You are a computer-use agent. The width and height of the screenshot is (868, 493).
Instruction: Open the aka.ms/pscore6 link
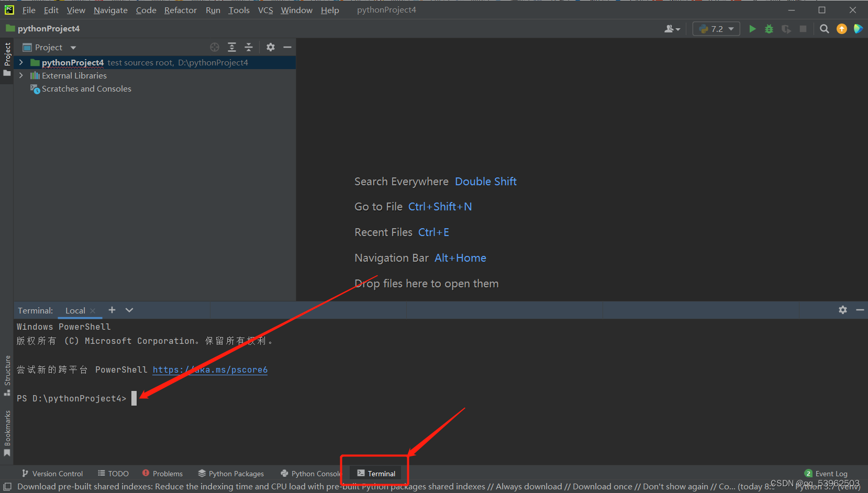(x=210, y=369)
